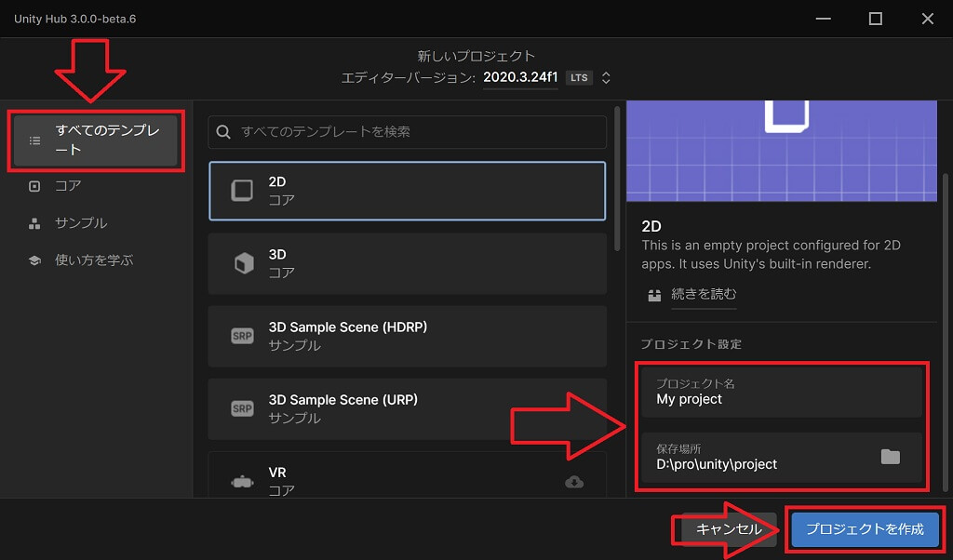Click the 新しいプロジェクト title
This screenshot has height=560, width=953.
tap(476, 56)
